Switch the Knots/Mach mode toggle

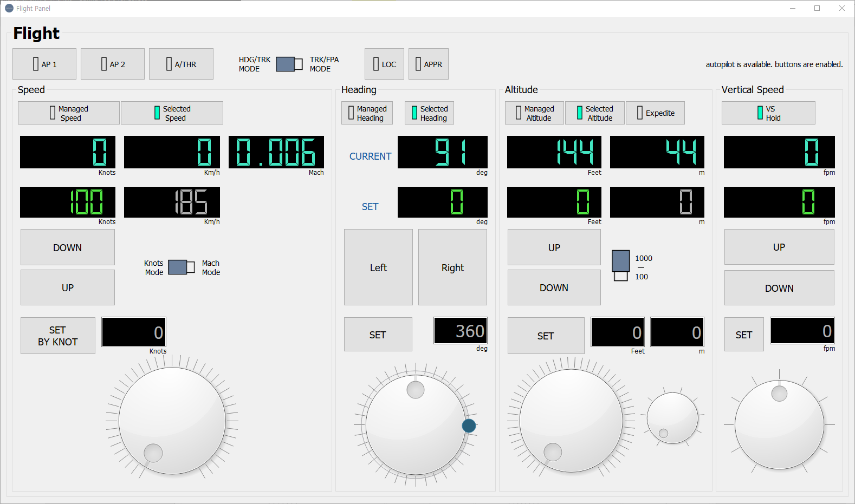pos(182,267)
